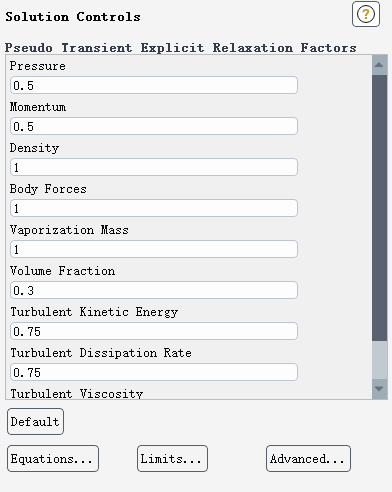
Task: Open the Advanced... settings dialog
Action: pyautogui.click(x=308, y=459)
